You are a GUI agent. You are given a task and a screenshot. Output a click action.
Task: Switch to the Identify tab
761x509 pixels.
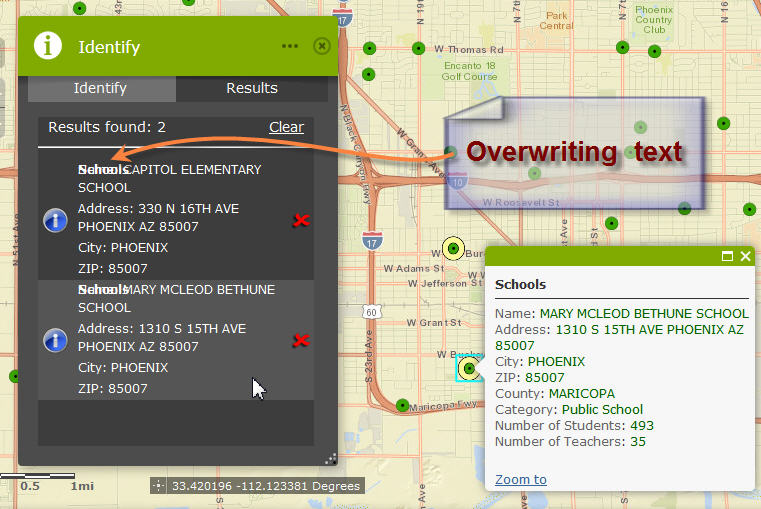pos(102,88)
